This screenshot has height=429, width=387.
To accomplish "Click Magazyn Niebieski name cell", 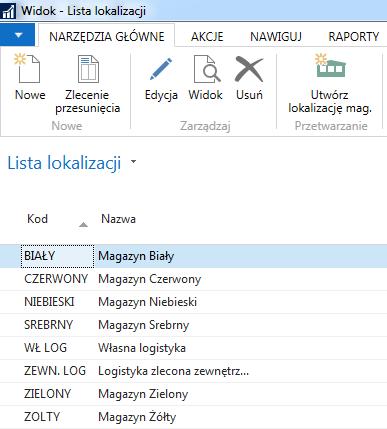I will click(147, 302).
